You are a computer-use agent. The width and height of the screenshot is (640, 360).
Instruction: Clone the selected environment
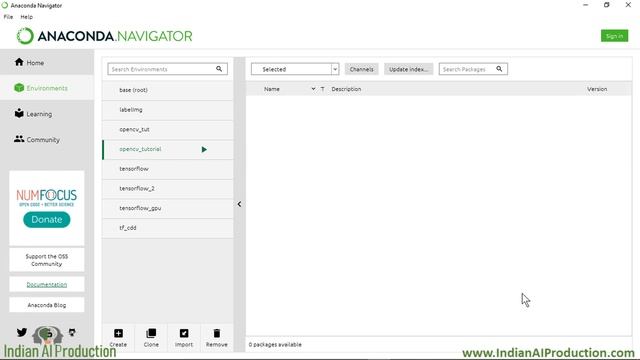(151, 338)
